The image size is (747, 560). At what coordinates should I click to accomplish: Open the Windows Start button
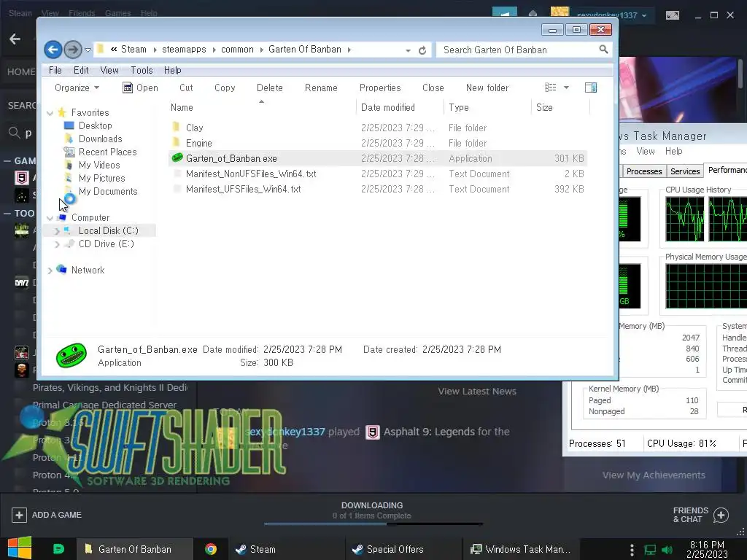[20, 548]
